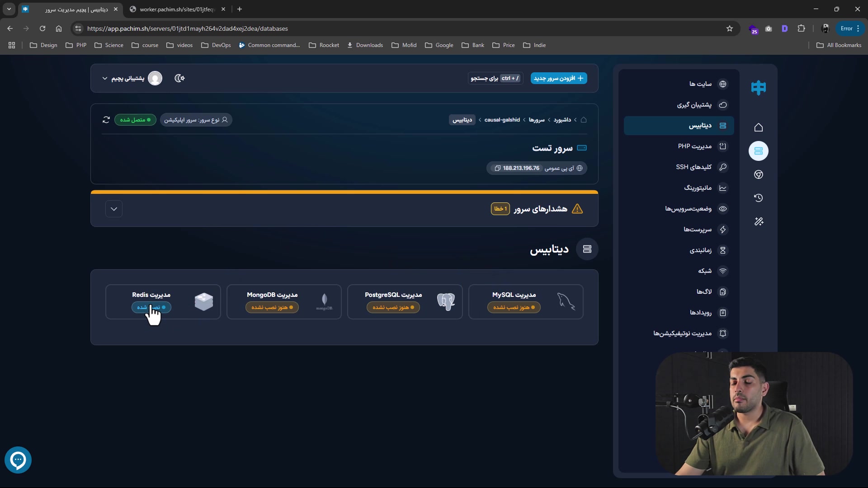Open لاگ‌ها in the sidebar
The height and width of the screenshot is (488, 868).
[679, 292]
